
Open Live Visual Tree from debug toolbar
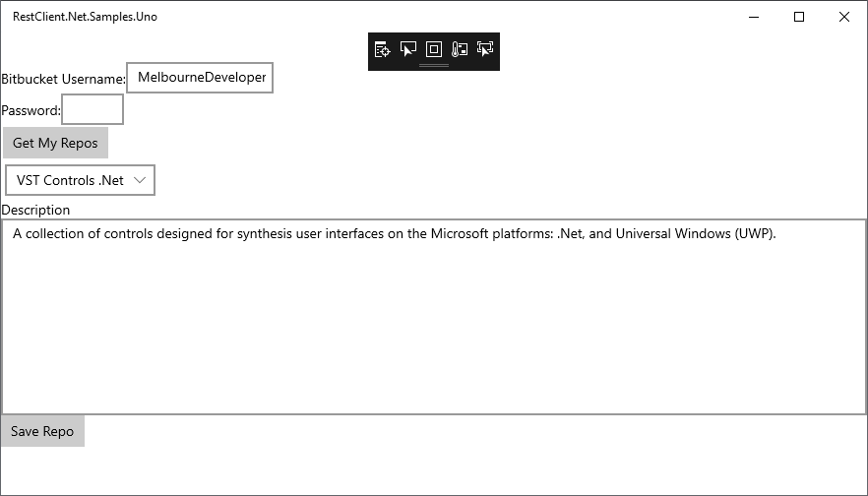(x=382, y=49)
